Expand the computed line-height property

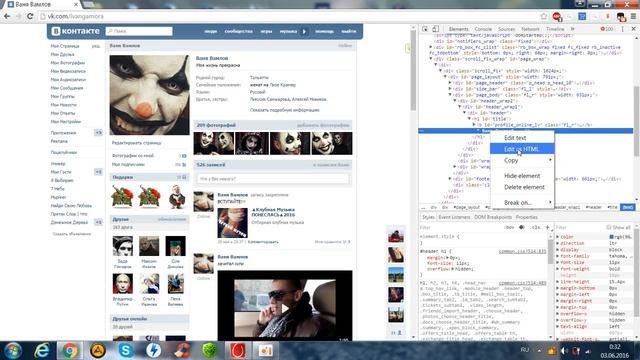click(558, 282)
